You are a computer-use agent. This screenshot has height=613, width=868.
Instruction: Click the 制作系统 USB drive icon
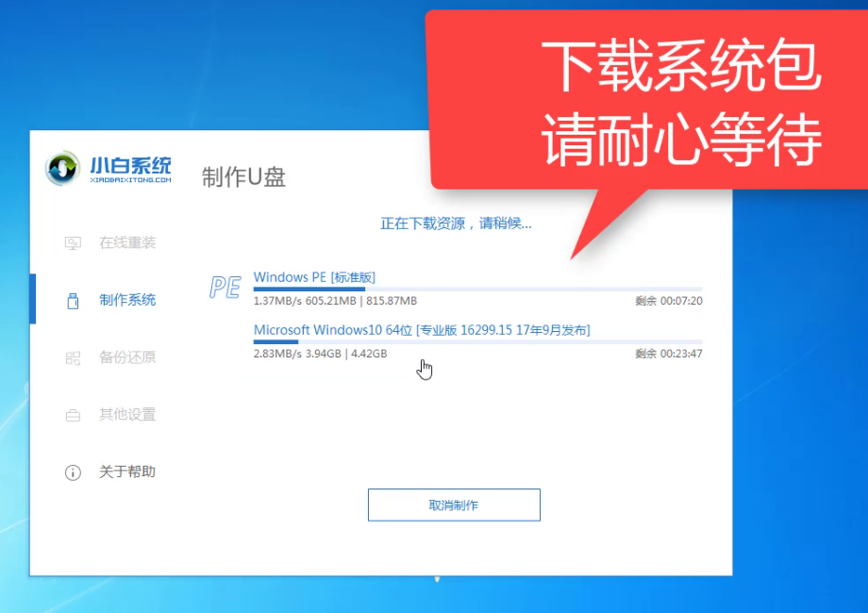coord(74,300)
